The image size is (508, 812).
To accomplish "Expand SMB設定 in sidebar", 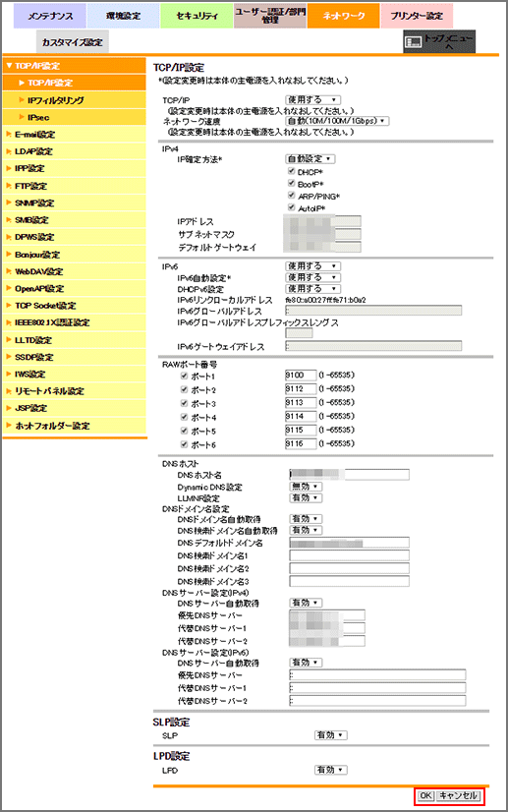I will click(x=75, y=220).
